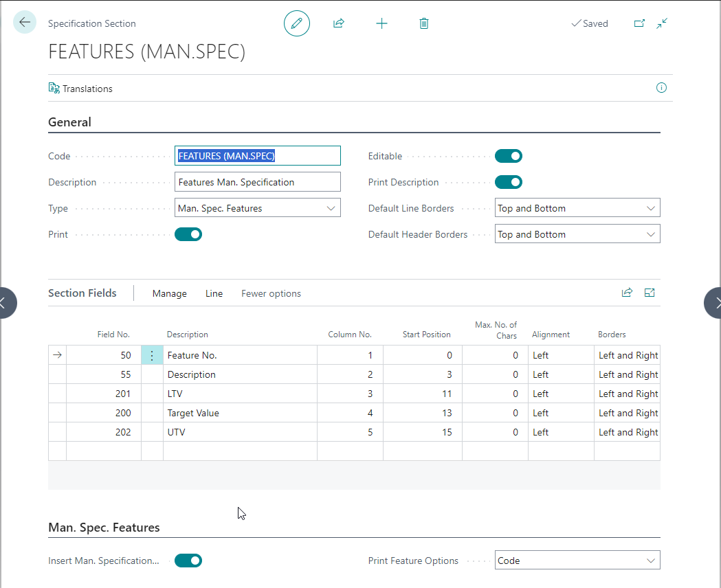This screenshot has width=721, height=588.
Task: Select the UTV description cell
Action: coord(240,432)
